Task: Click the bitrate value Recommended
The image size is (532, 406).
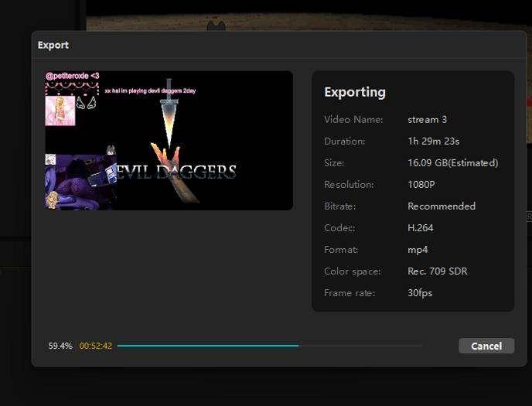Action: click(x=442, y=206)
